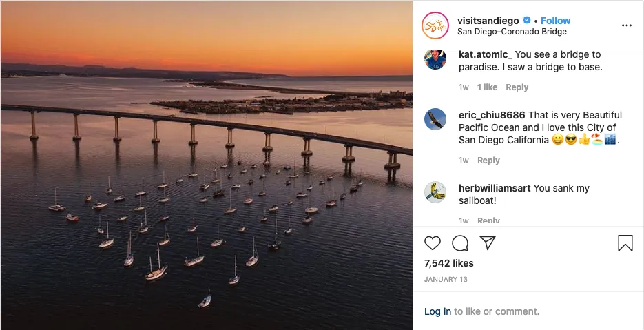This screenshot has height=330, width=644.
Task: Click eric_chiu8686 commenter avatar
Action: click(435, 121)
